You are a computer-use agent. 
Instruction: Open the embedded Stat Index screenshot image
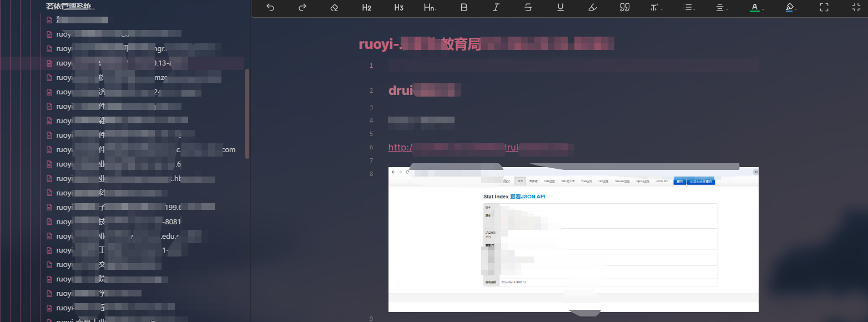pos(573,239)
